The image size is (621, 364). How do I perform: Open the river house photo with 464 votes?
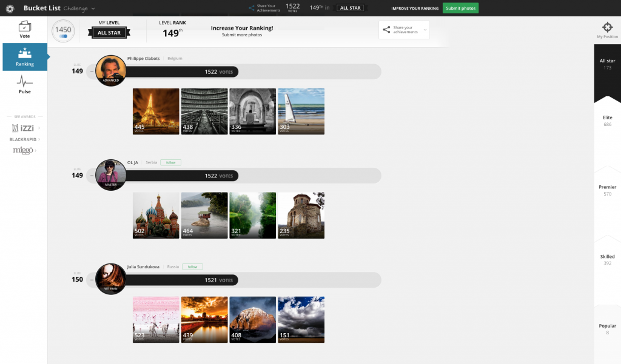(x=204, y=216)
